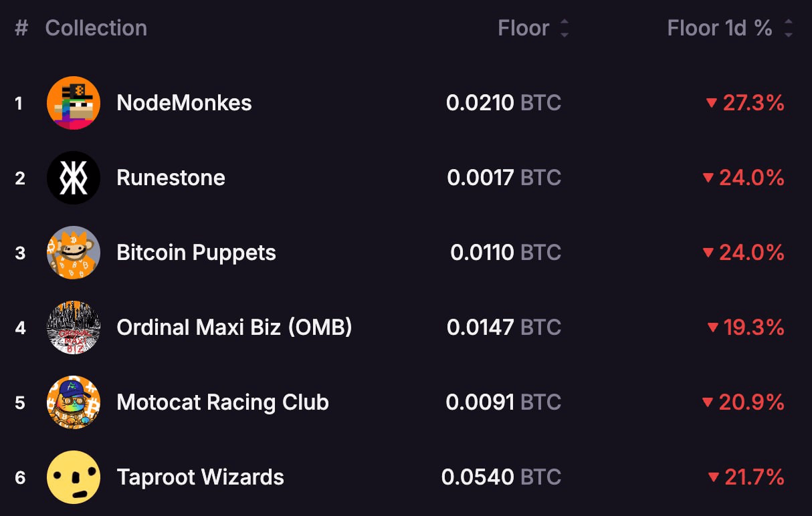This screenshot has width=812, height=516.
Task: Select the Collection column header
Action: click(x=96, y=28)
